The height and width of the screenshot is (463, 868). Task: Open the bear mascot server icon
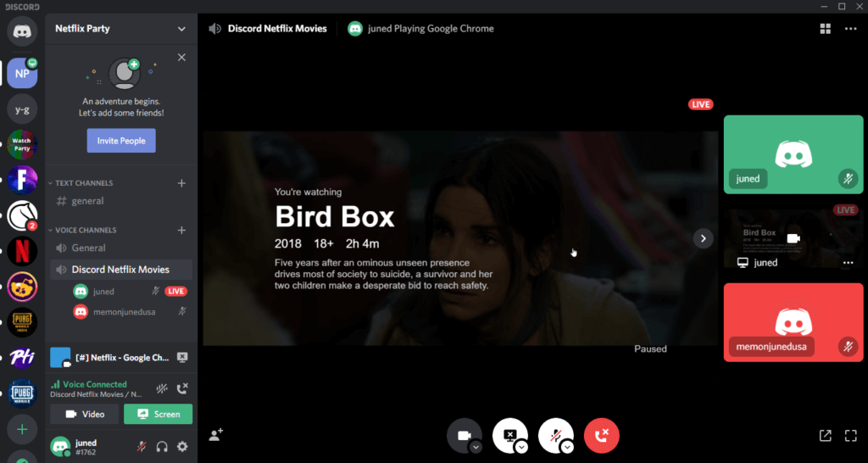pyautogui.click(x=22, y=287)
